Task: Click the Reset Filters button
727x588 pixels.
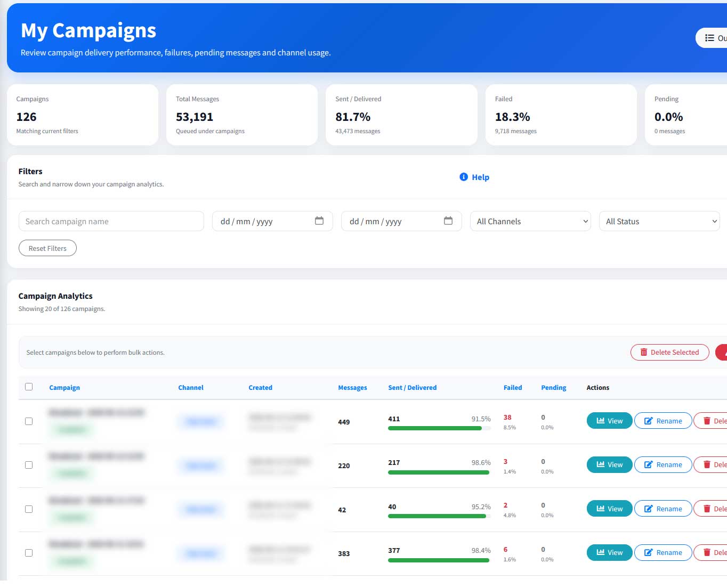Action: pos(47,248)
